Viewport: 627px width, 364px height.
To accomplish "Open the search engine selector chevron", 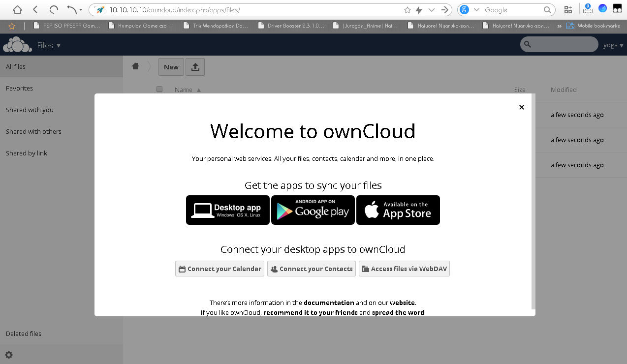I will 476,10.
